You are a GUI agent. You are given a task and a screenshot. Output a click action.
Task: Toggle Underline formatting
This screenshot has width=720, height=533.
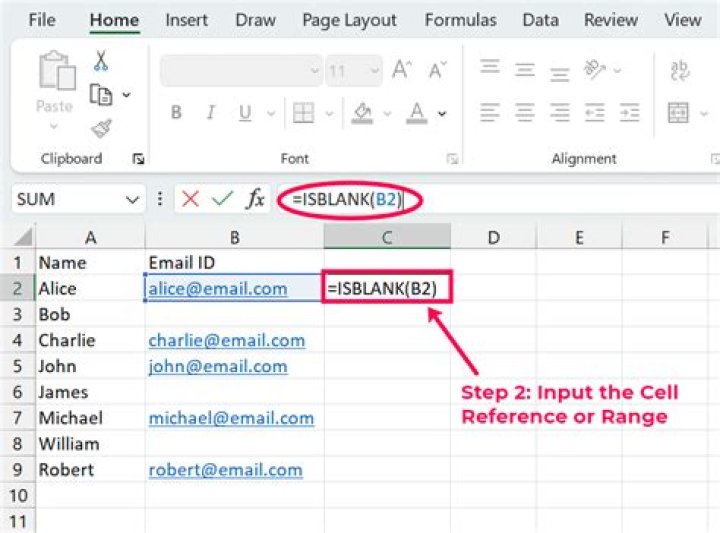[245, 113]
